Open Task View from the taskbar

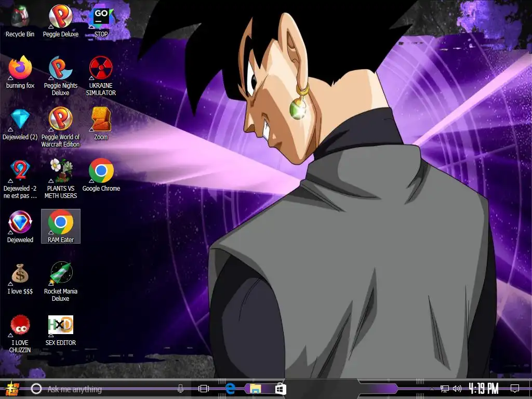click(204, 389)
